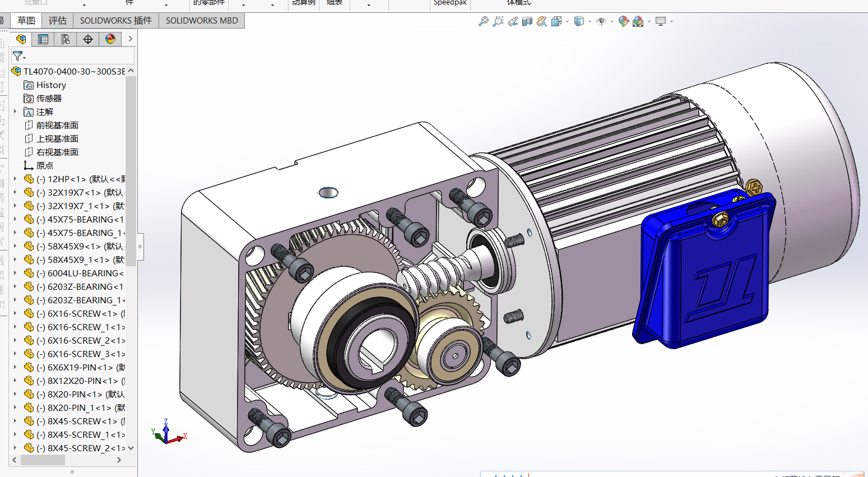Expand the 45X75-BEARING<1> component
The height and width of the screenshot is (477, 868).
point(15,219)
